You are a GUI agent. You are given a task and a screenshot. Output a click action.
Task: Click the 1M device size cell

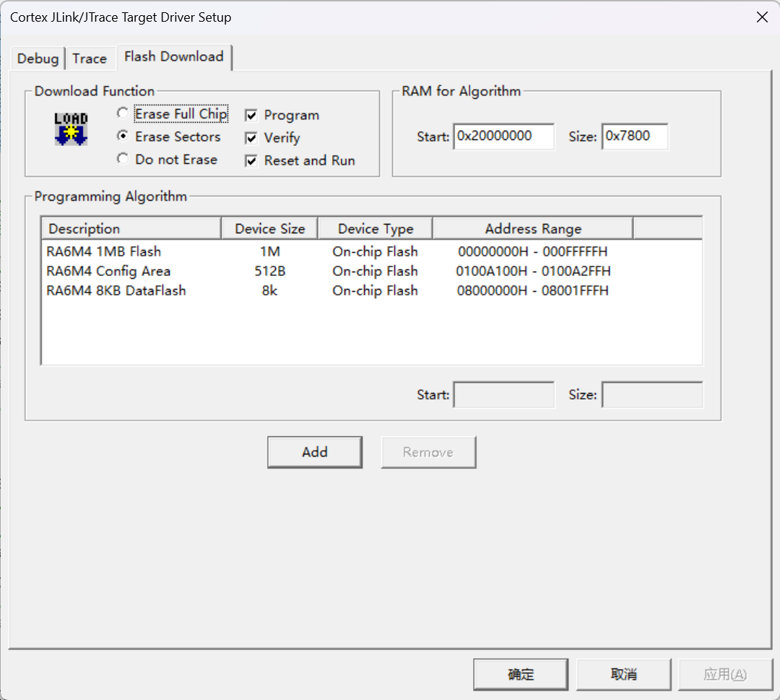coord(269,251)
